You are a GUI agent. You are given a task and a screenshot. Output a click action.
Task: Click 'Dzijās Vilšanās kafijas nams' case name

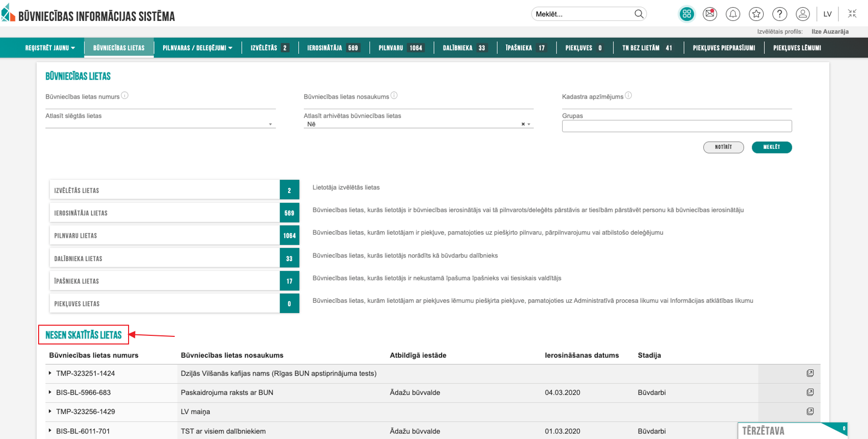[x=278, y=373]
